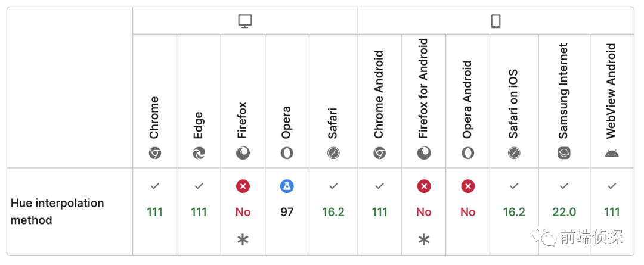Open Chrome version 111 support cell

click(x=155, y=211)
